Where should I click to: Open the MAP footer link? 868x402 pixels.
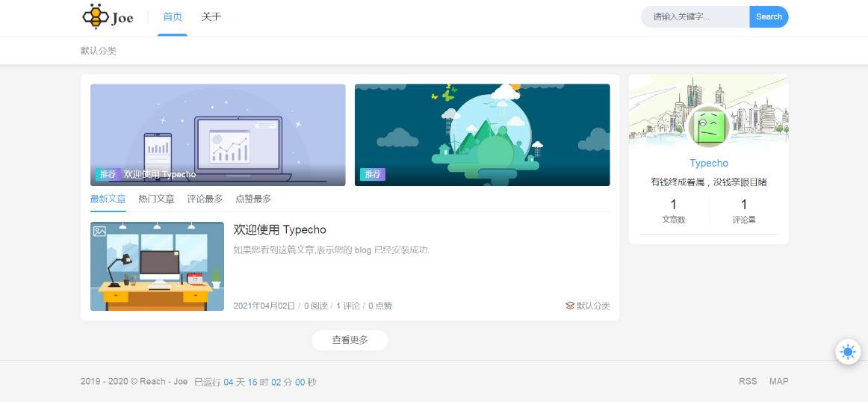[x=779, y=382]
